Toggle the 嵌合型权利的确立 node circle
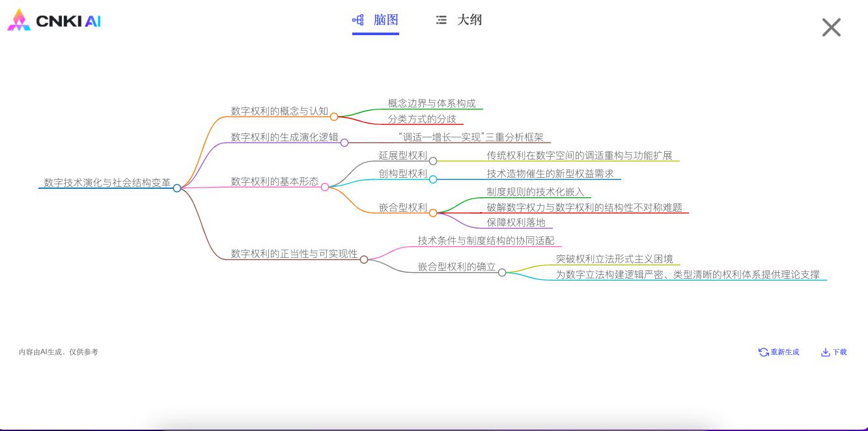This screenshot has width=868, height=431. 502,272
